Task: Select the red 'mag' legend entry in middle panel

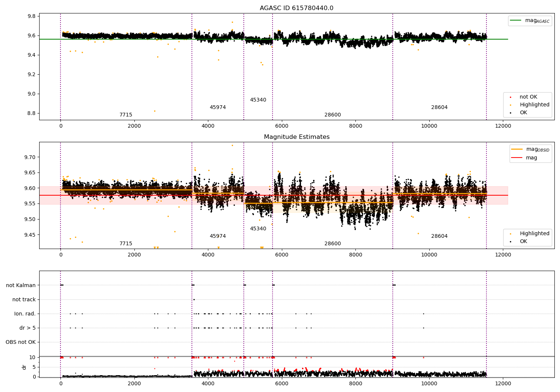Action: tap(525, 158)
